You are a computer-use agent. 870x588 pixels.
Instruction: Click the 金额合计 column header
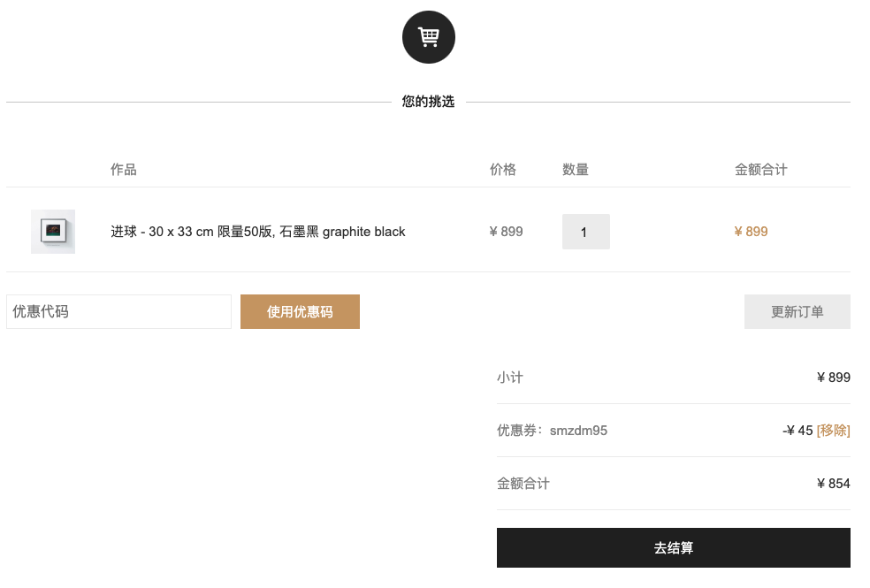760,170
